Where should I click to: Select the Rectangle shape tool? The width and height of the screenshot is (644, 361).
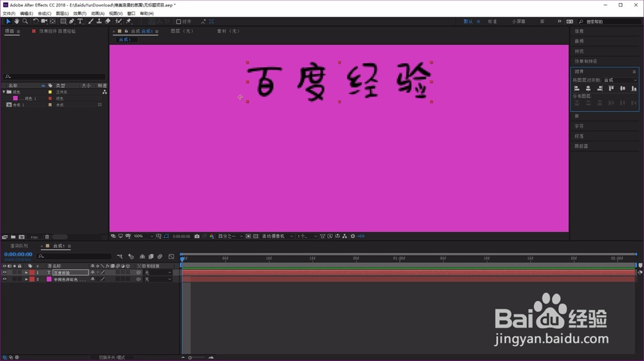63,21
